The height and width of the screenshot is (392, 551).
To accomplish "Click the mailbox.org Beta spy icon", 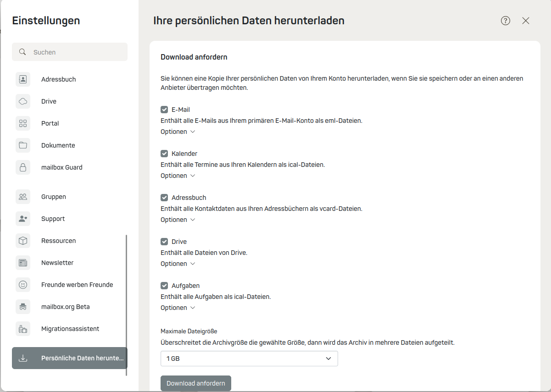I will click(x=22, y=307).
